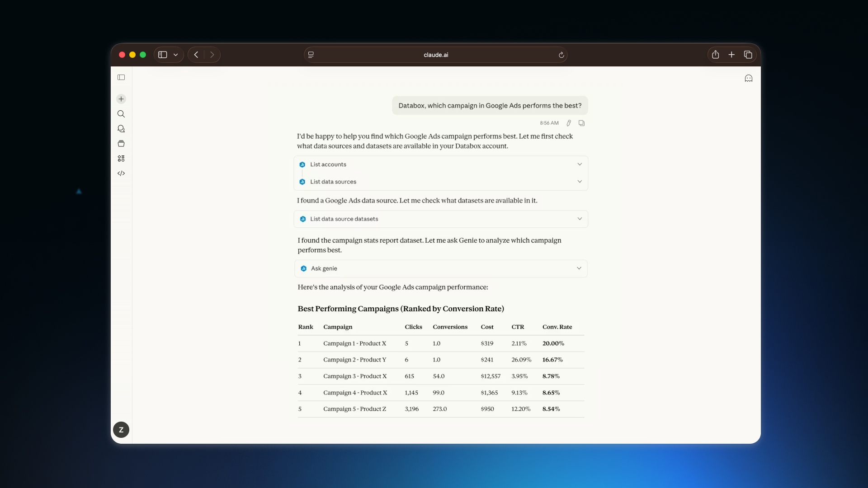Start a new chat with the plus icon
868x488 pixels.
click(121, 99)
